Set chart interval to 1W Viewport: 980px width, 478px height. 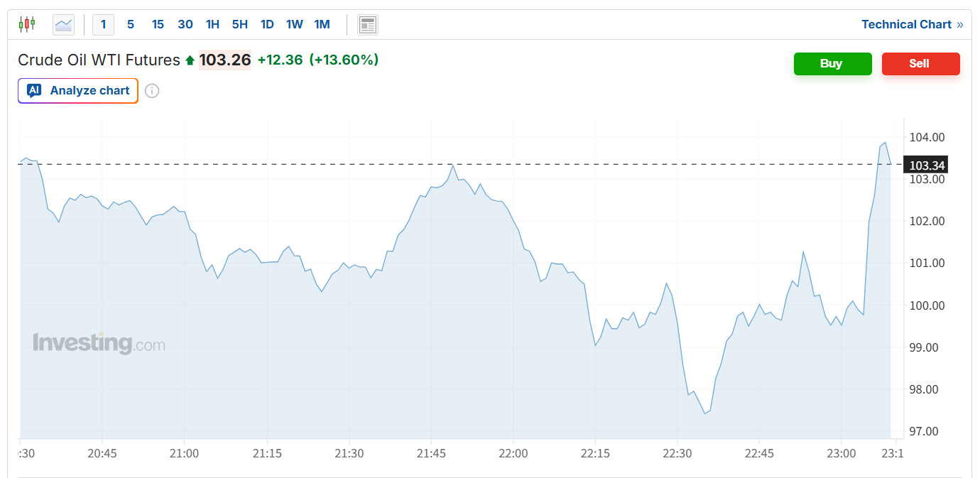click(x=294, y=24)
